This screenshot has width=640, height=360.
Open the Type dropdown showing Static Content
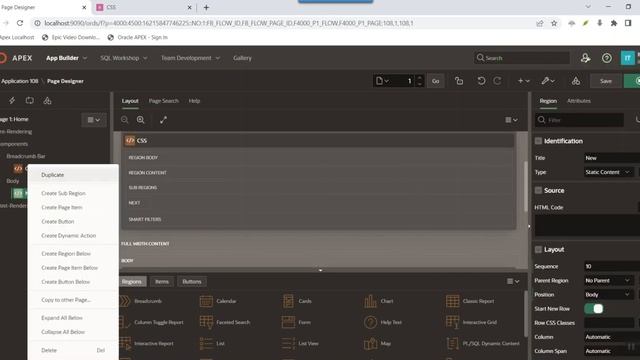609,172
